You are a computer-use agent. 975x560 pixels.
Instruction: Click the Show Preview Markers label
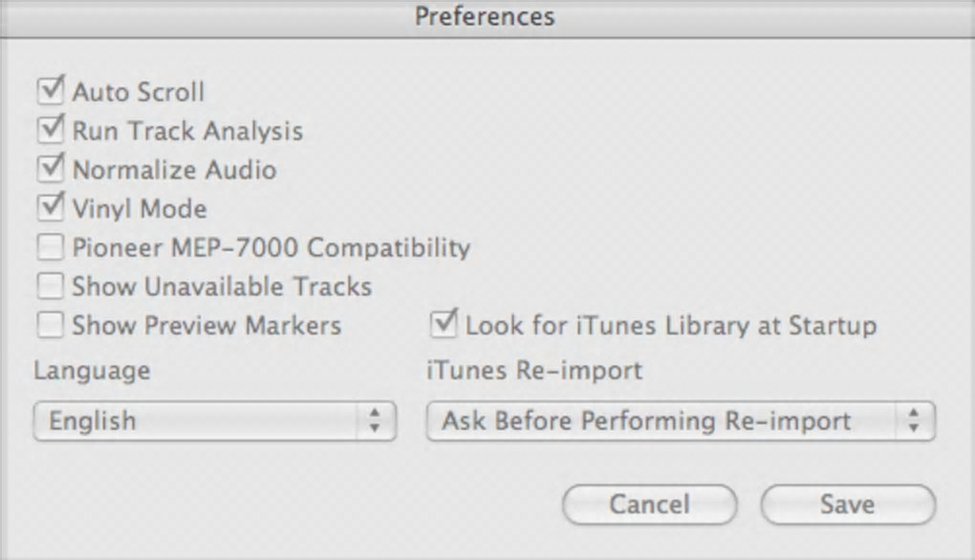coord(206,326)
